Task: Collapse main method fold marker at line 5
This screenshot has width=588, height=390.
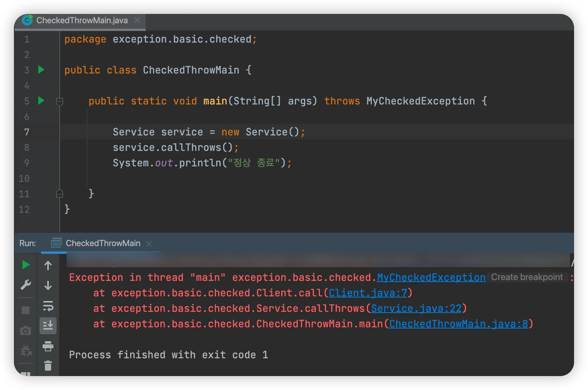Action: (60, 102)
